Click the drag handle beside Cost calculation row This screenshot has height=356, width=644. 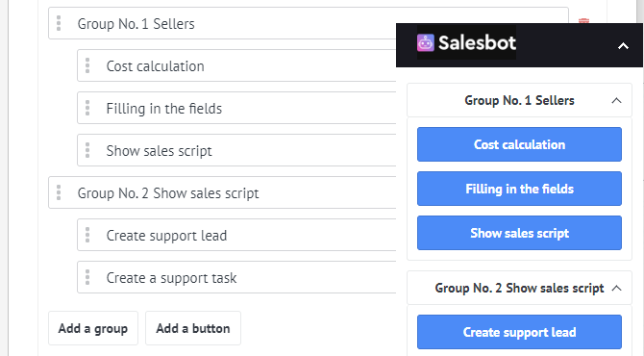pyautogui.click(x=87, y=65)
